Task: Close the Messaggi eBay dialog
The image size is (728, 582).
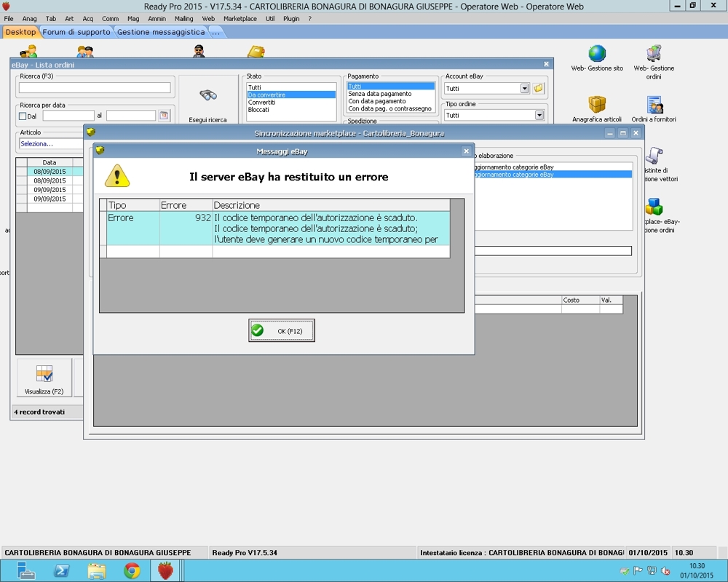Action: (x=466, y=151)
